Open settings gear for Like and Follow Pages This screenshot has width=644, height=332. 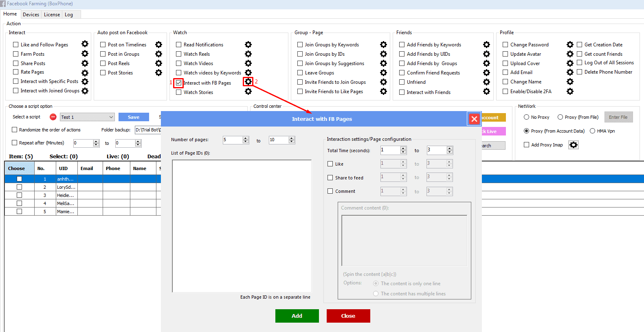pyautogui.click(x=85, y=44)
